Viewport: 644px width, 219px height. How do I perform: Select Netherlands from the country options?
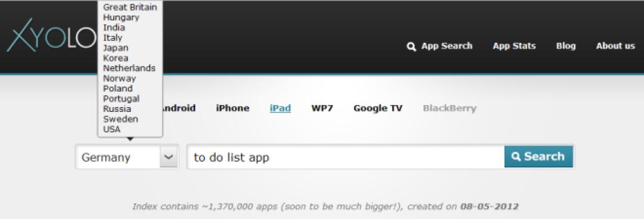pos(129,68)
